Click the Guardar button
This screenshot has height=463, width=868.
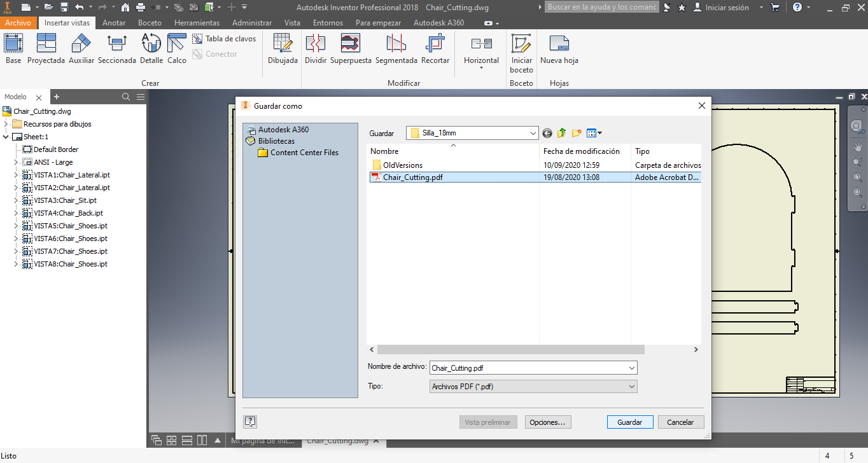pyautogui.click(x=629, y=422)
